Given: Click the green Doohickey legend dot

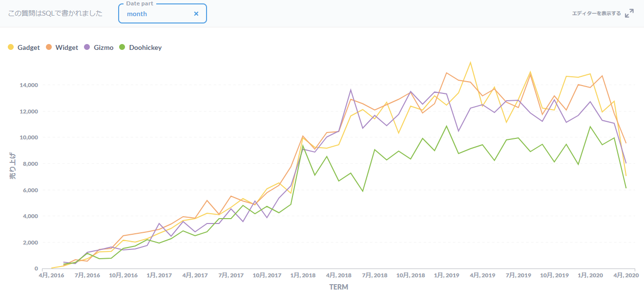Looking at the screenshot, I should pos(122,47).
